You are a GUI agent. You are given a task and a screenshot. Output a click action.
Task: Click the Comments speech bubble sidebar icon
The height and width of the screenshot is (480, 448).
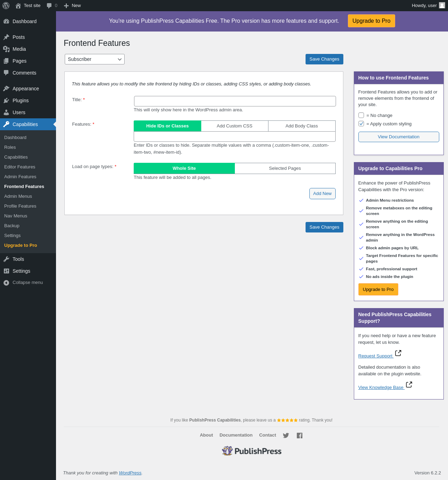tap(6, 73)
